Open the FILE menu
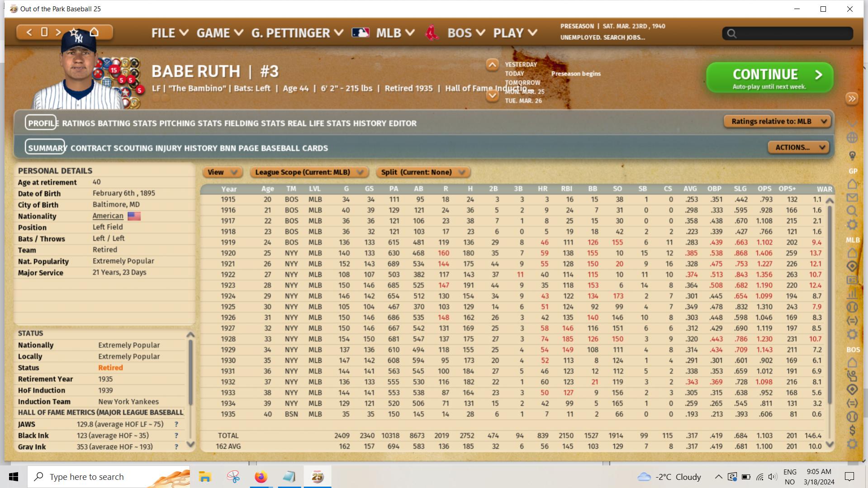The height and width of the screenshot is (488, 868). 170,33
